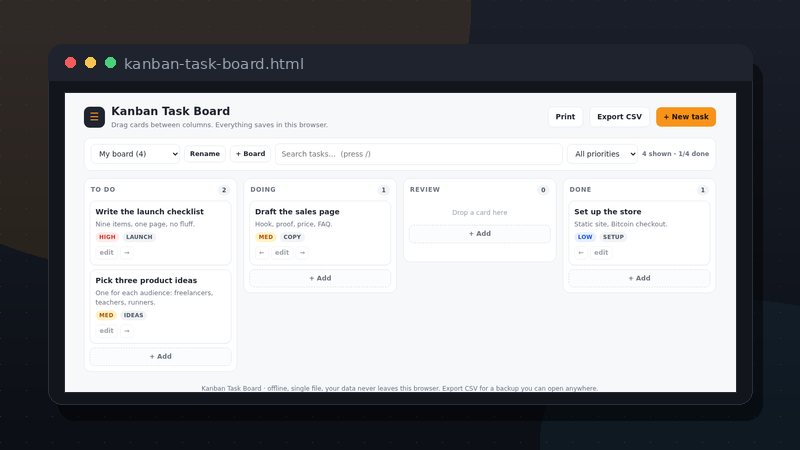The width and height of the screenshot is (800, 450).
Task: Move 'Pick three product ideas' card right
Action: click(127, 331)
